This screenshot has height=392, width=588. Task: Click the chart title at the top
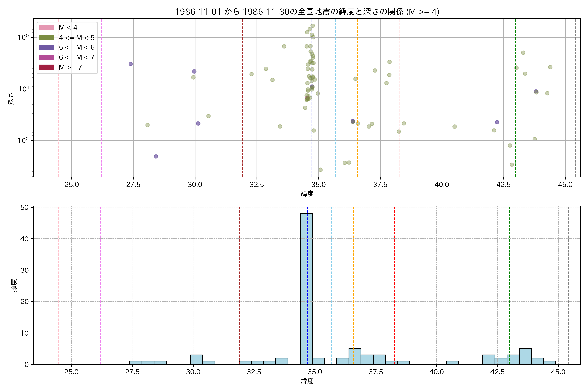pos(307,12)
